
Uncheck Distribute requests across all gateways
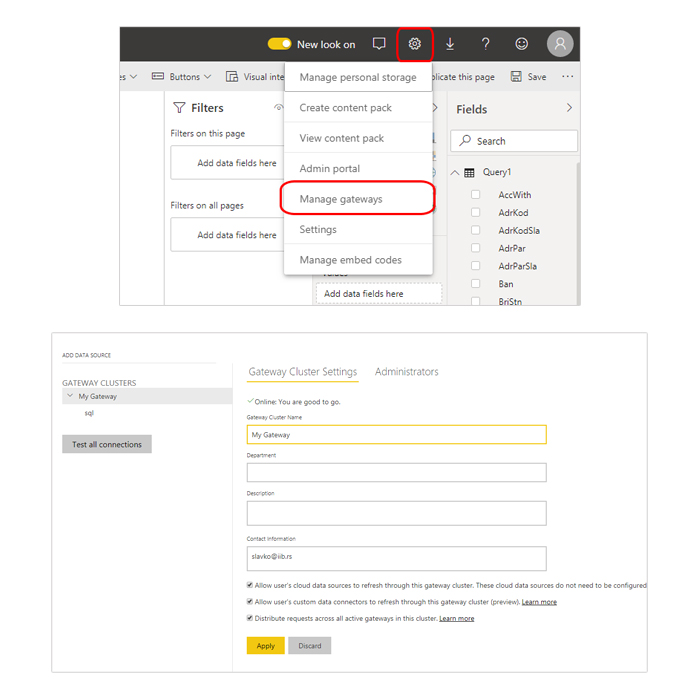(x=250, y=618)
